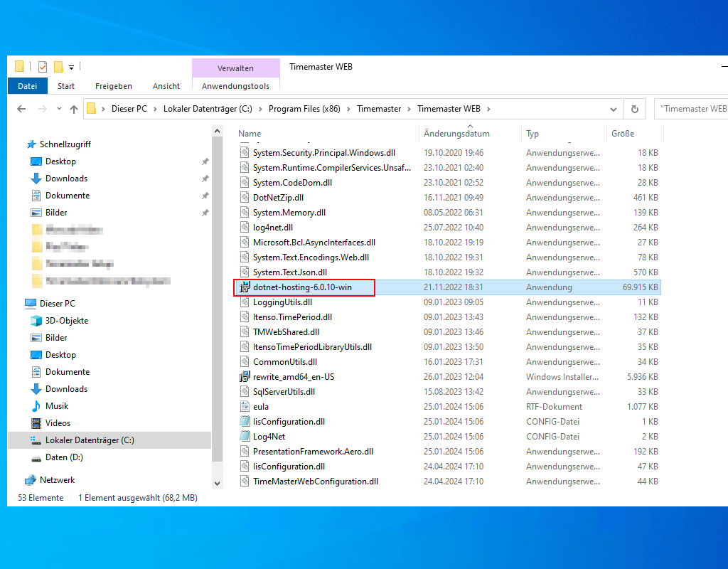The image size is (728, 569).
Task: Open the Anwendungstools Verwalten tab
Action: point(235,68)
